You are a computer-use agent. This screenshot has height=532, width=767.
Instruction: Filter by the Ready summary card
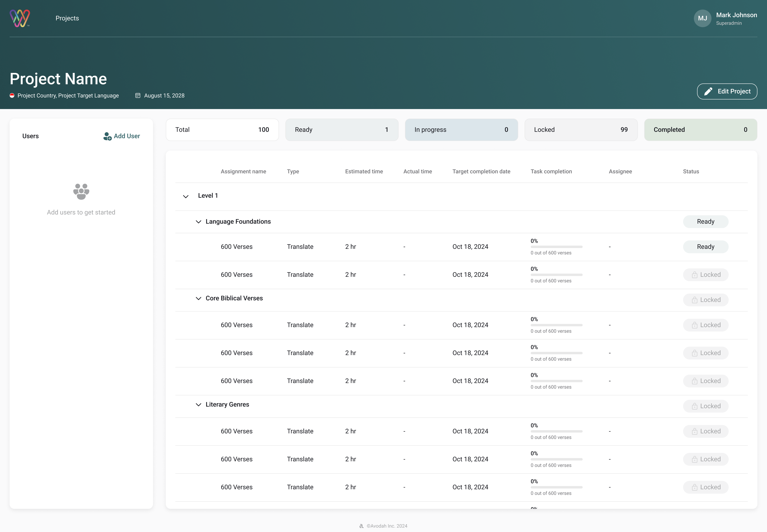342,130
